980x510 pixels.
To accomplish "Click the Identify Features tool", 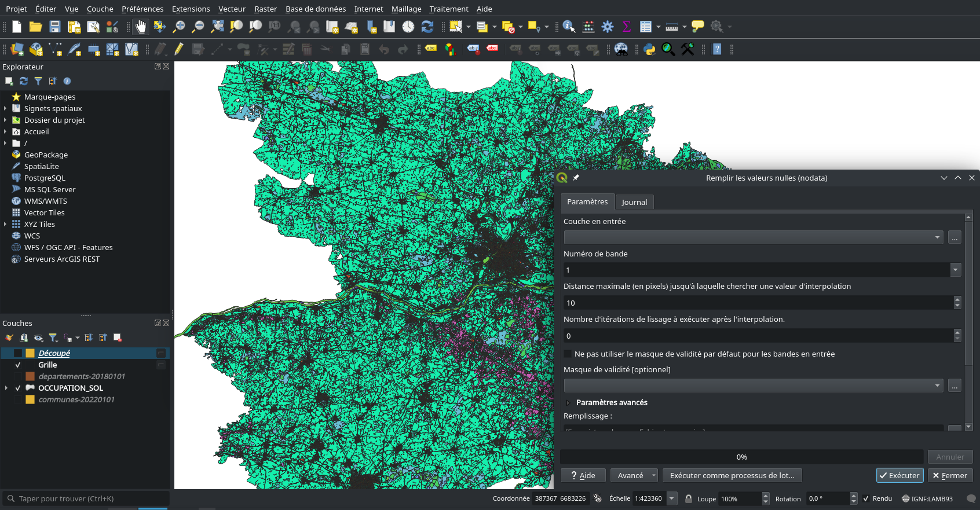I will pos(569,27).
